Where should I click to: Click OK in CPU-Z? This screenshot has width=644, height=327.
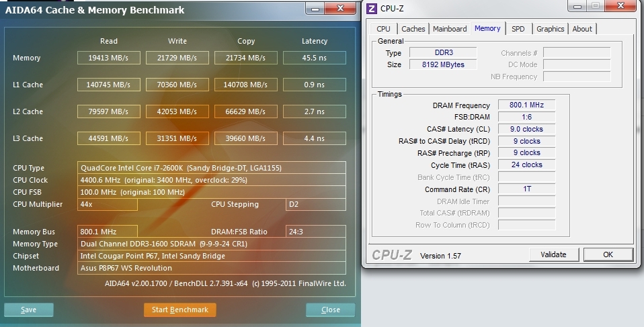click(x=608, y=254)
